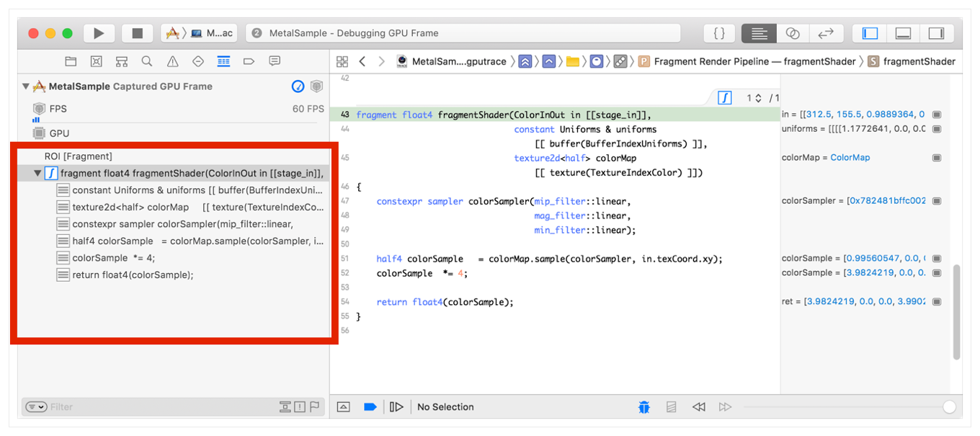Viewport: 980px width, 436px height.
Task: Show the colorSampler value detail square
Action: point(937,201)
